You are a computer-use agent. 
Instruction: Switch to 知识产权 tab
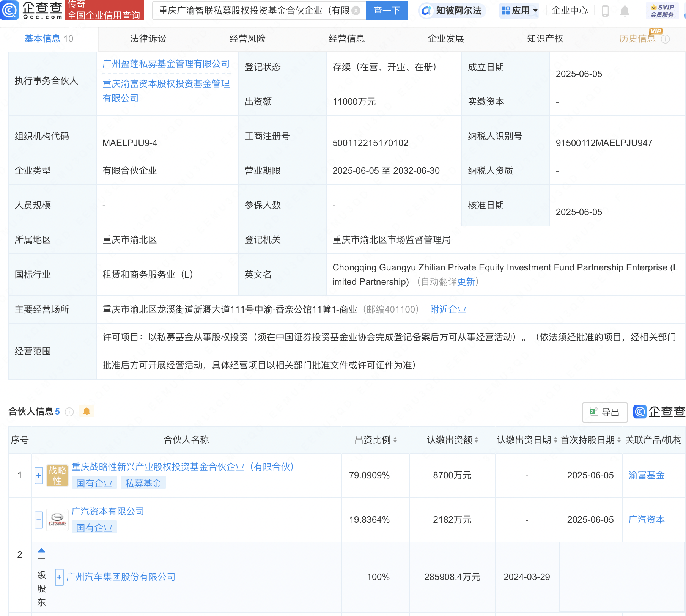coord(545,39)
